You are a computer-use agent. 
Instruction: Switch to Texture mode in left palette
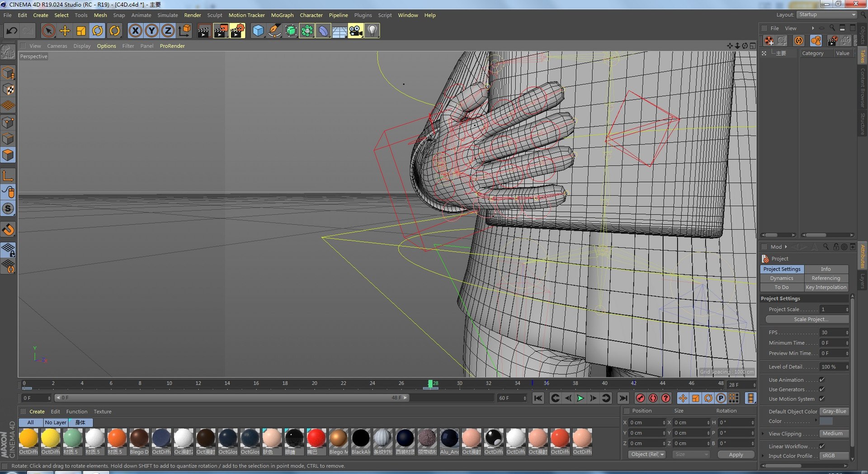8,90
